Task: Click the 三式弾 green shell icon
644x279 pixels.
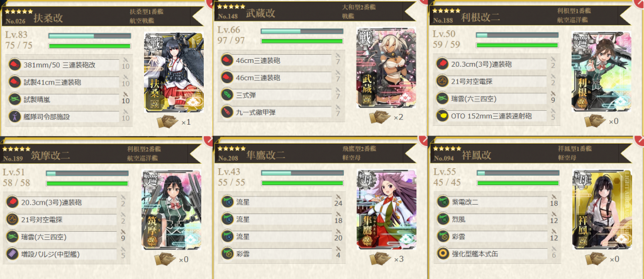Action: point(227,94)
